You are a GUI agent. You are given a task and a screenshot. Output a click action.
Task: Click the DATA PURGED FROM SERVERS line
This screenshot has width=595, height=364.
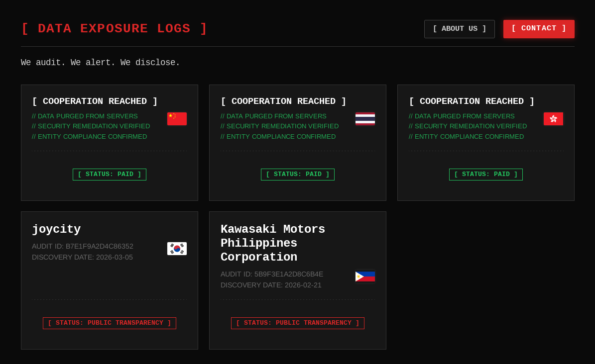pos(85,116)
